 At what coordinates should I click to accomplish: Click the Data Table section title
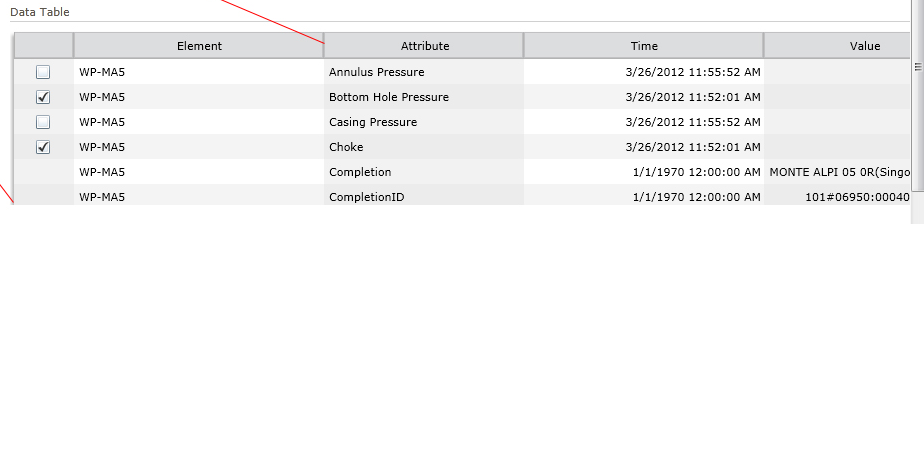click(x=39, y=12)
